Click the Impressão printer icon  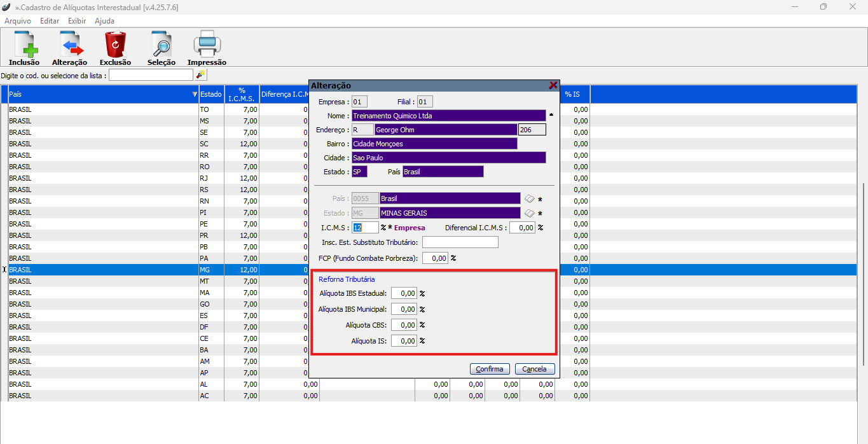(x=207, y=45)
